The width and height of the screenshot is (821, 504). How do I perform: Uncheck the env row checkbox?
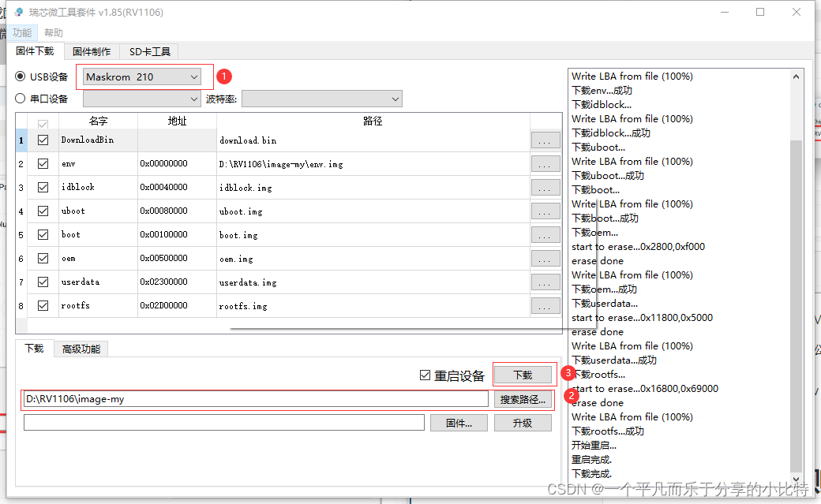43,164
